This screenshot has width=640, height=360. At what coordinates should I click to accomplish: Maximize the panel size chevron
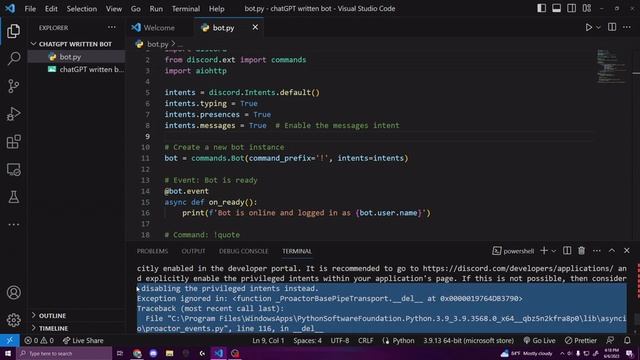[612, 251]
